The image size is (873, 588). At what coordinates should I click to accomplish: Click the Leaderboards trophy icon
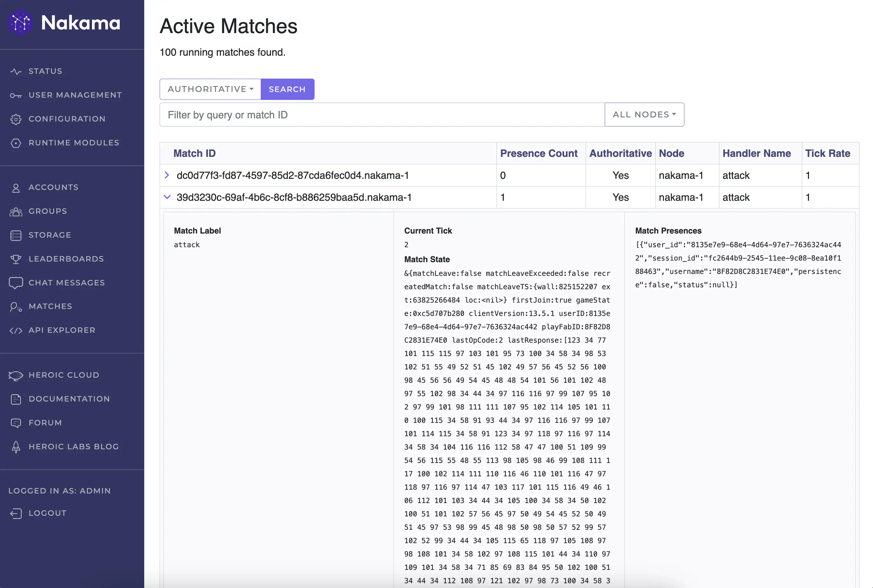(x=16, y=259)
